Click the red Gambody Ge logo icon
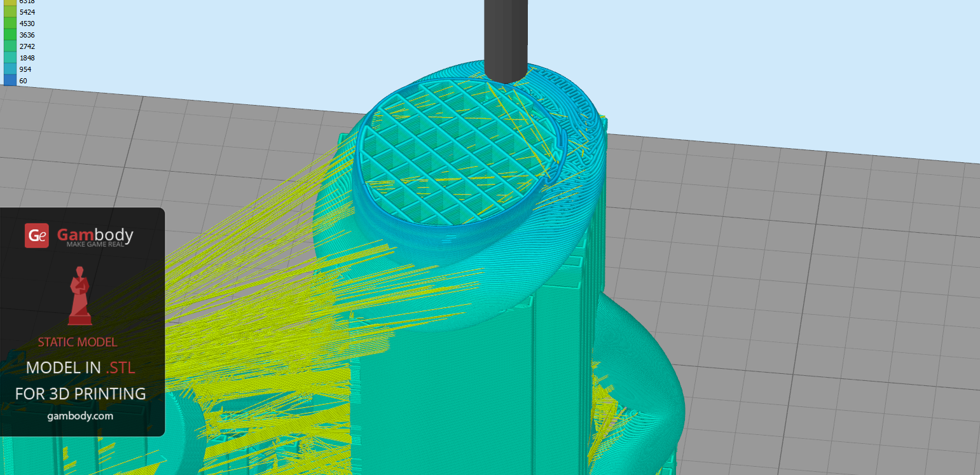Image resolution: width=980 pixels, height=475 pixels. 36,235
